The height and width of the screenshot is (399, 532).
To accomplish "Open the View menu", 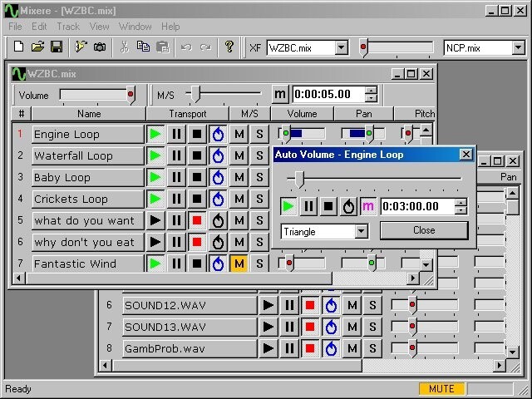I will pos(100,27).
